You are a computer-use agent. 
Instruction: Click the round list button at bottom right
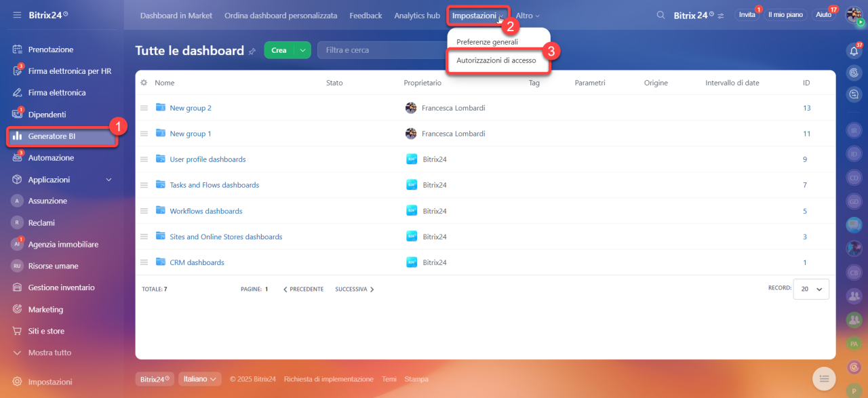click(x=823, y=378)
